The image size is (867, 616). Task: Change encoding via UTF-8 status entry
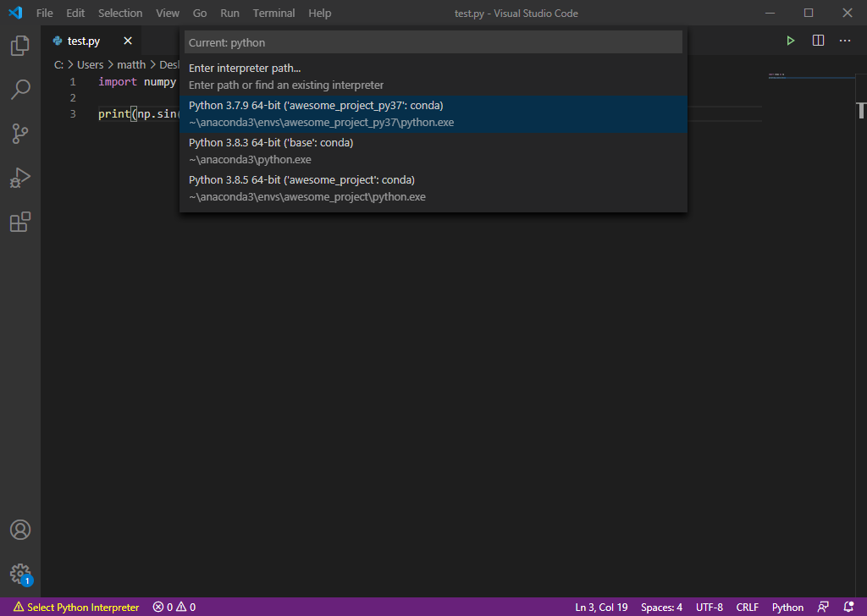click(x=710, y=608)
